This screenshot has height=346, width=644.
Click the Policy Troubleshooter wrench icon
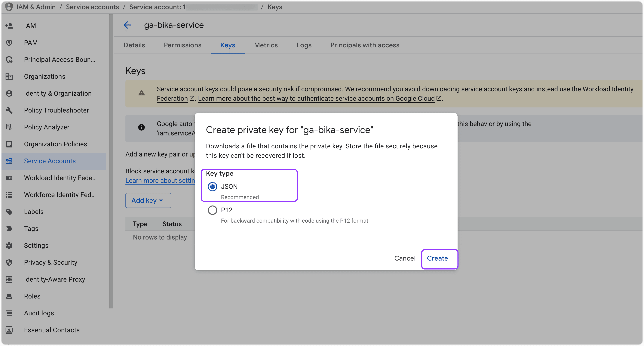9,110
